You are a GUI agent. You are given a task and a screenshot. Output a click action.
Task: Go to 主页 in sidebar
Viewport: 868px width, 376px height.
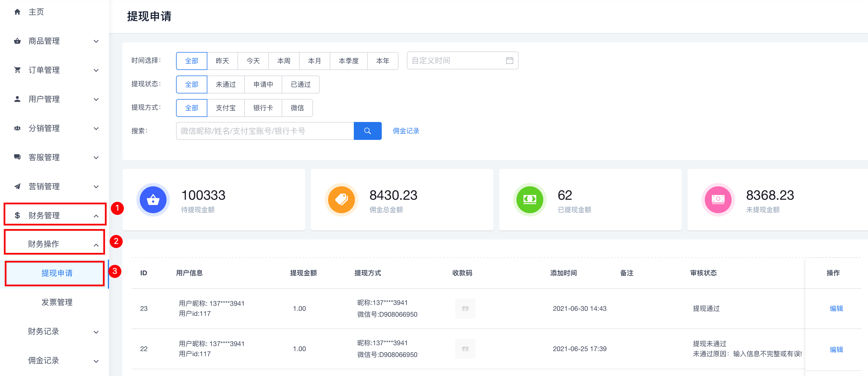(36, 12)
